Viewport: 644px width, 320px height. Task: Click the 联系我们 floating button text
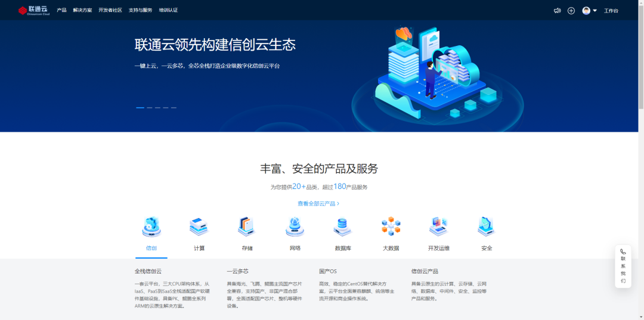[x=623, y=270]
